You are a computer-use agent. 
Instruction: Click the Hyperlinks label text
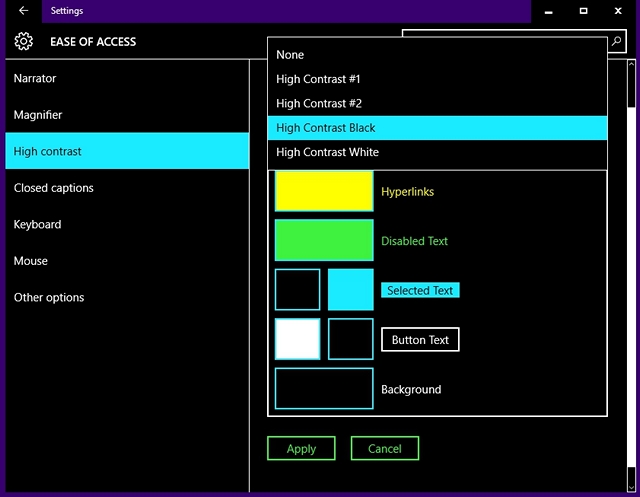click(407, 192)
